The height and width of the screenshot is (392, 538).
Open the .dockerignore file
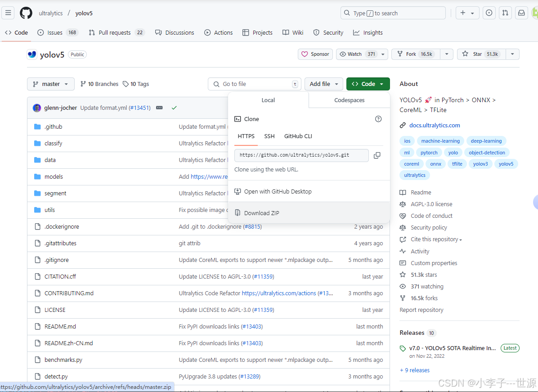[x=62, y=226]
